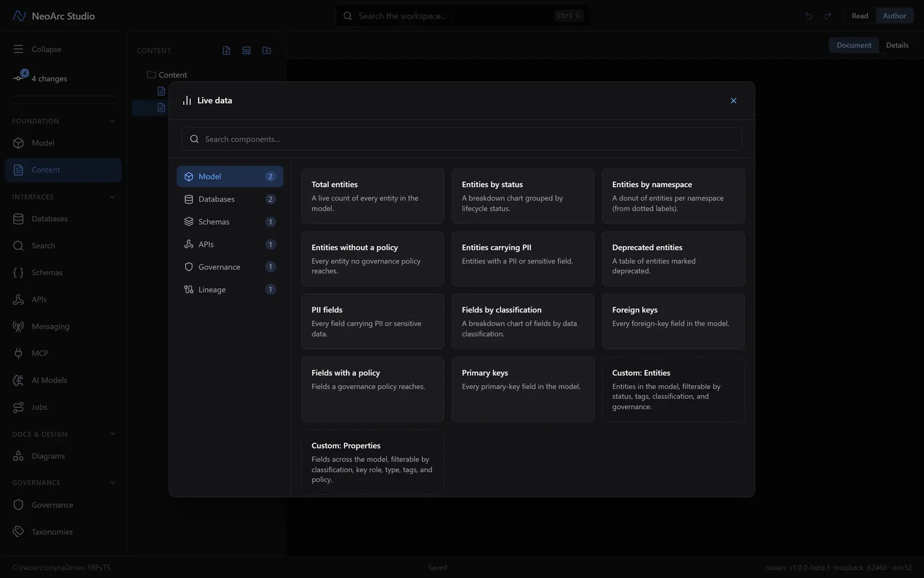The width and height of the screenshot is (924, 578).
Task: Click the new folder icon in Content panel
Action: [x=267, y=51]
